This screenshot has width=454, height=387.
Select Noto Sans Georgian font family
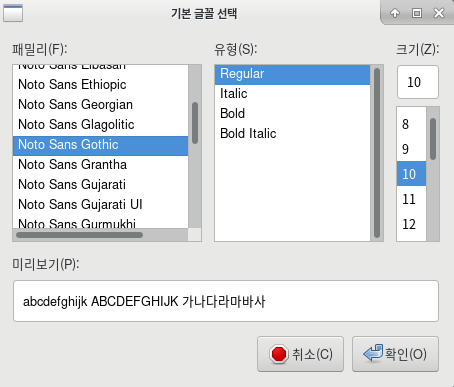(x=100, y=105)
